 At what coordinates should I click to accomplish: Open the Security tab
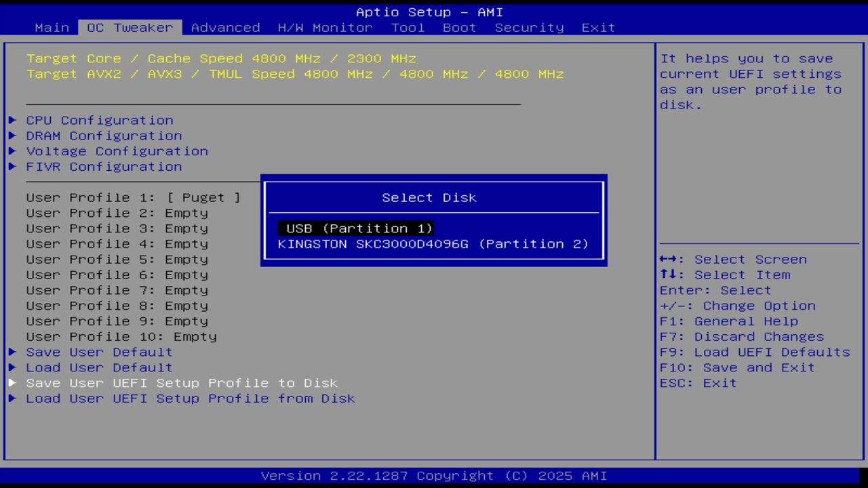coord(529,28)
